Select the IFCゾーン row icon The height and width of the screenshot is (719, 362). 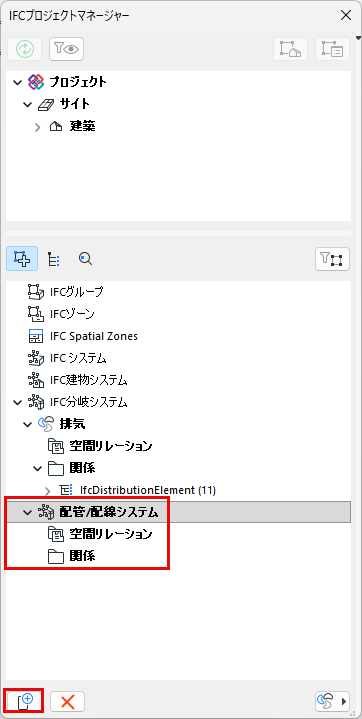coord(36,314)
